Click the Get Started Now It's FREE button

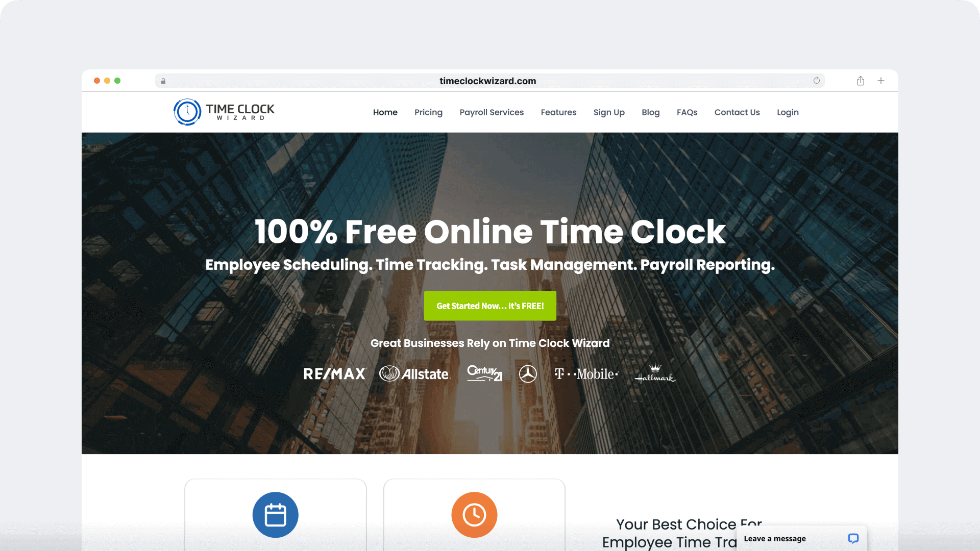[490, 306]
